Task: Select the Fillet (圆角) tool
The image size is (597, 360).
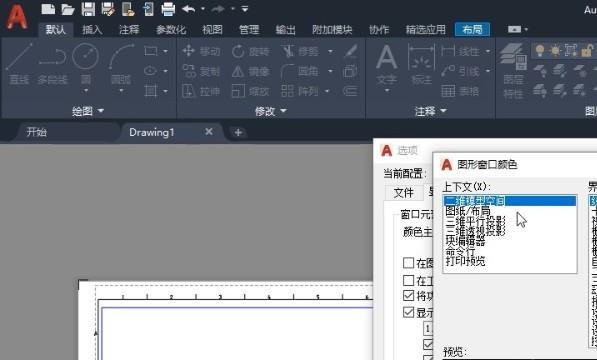Action: pos(300,71)
